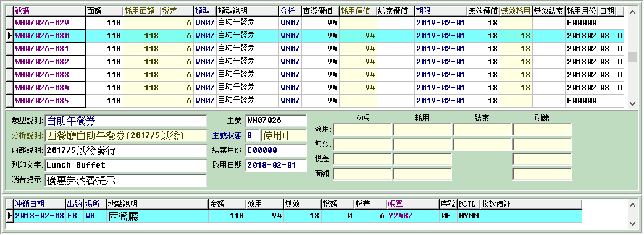Click the 稅差 column header in top grid
The width and height of the screenshot is (644, 235).
[177, 11]
